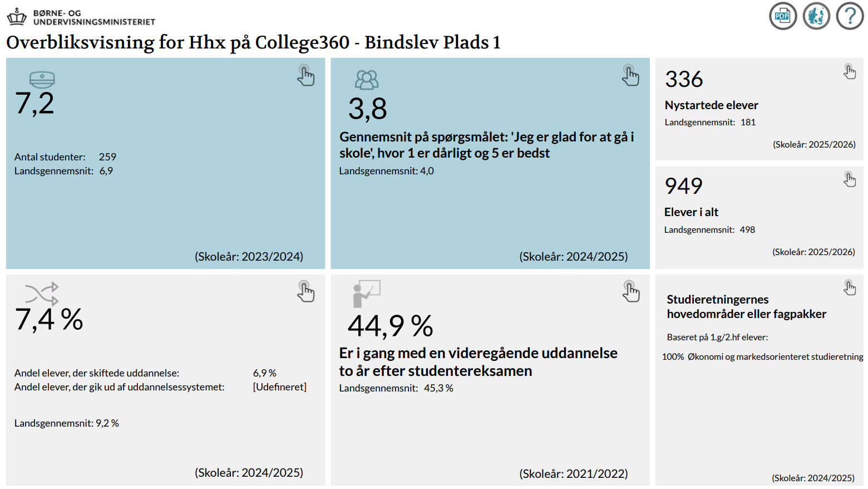This screenshot has height=489, width=868.
Task: Click hand pointer icon on 7,4 % dropout tile
Action: coord(305,292)
